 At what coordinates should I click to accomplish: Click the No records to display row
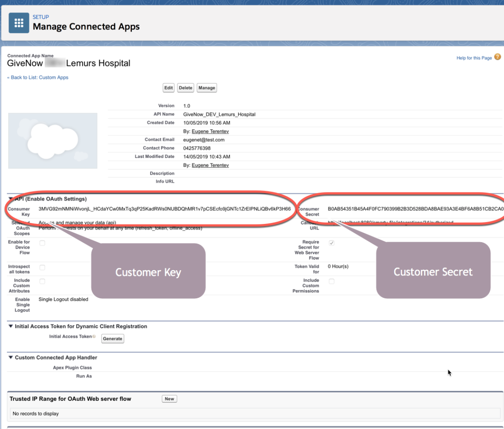[x=255, y=414]
